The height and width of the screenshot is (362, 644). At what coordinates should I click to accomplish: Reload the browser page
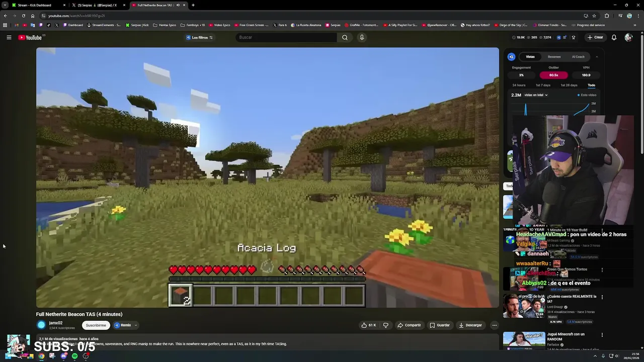(x=23, y=16)
